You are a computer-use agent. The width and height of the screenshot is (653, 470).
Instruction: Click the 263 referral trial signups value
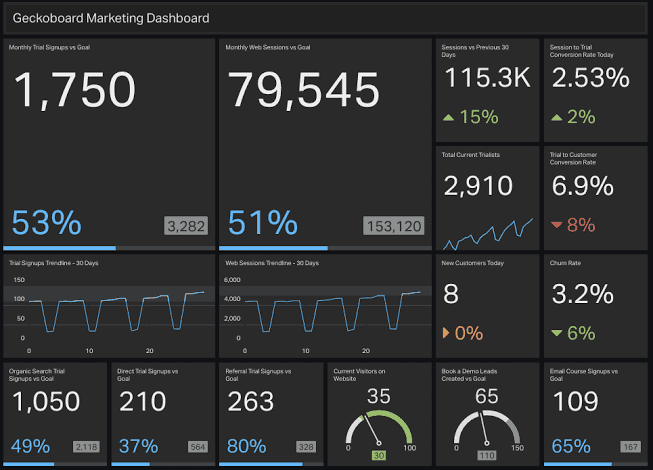[x=251, y=402]
